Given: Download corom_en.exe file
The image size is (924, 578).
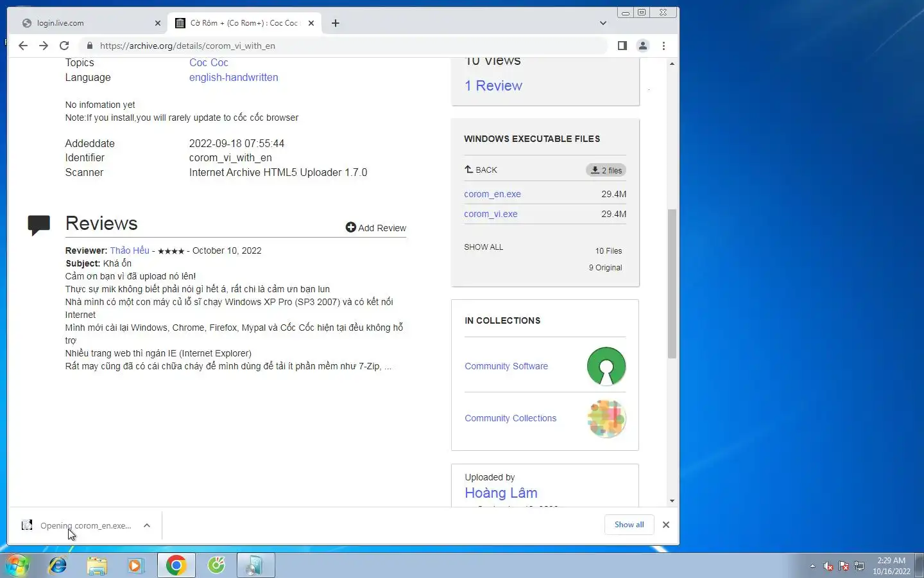Looking at the screenshot, I should coord(492,194).
